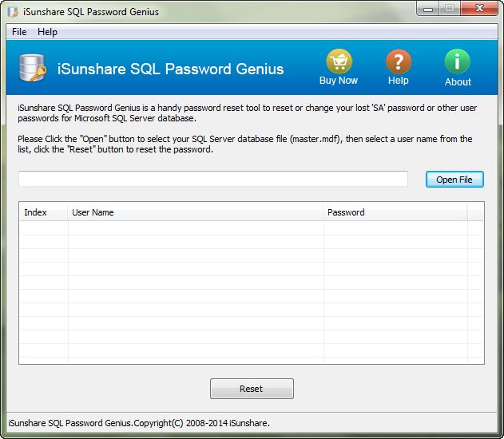The width and height of the screenshot is (504, 439).
Task: Click the database key logo icon
Action: click(32, 69)
